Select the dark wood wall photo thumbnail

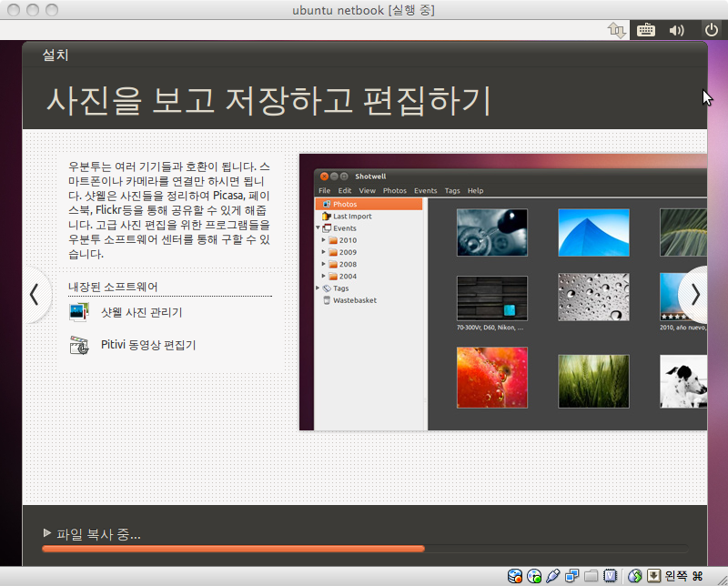492,298
